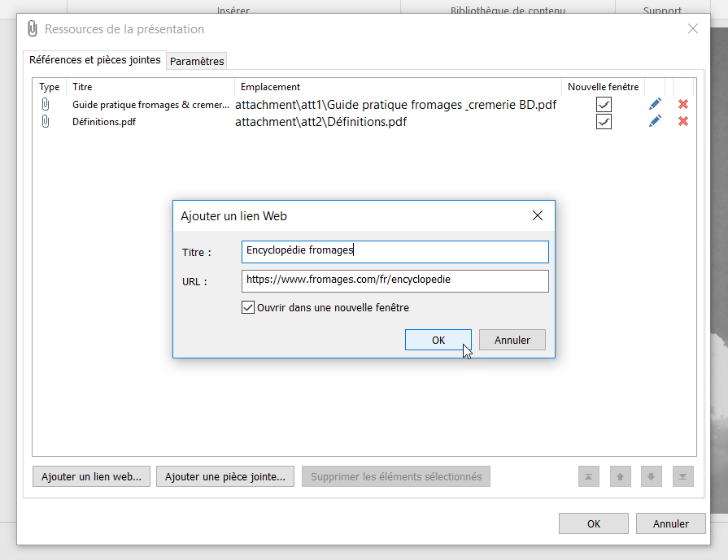The image size is (728, 560).
Task: Delete Définitions.pdf with red X icon
Action: (x=683, y=121)
